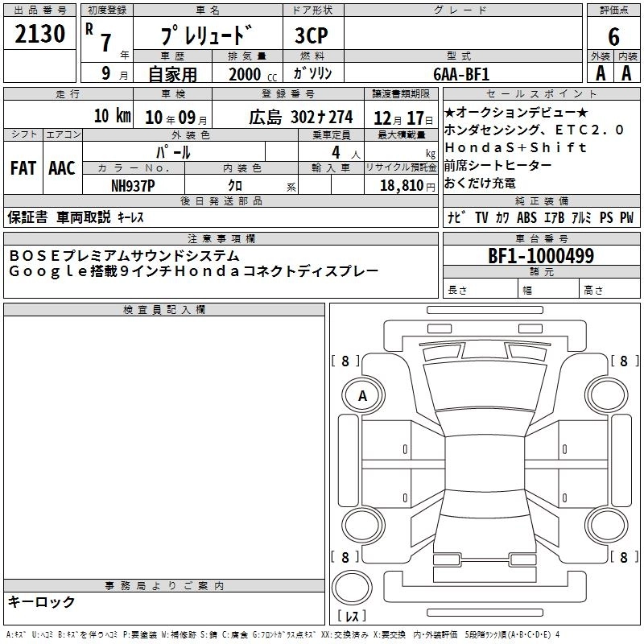Image resolution: width=644 pixels, height=644 pixels.
Task: Click the エアB airbag equipment label
Action: [554, 217]
